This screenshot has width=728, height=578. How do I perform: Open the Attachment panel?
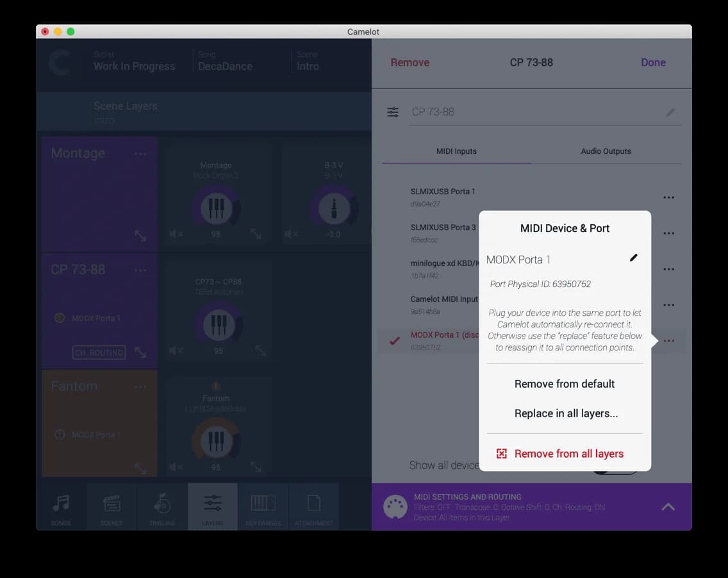[315, 506]
